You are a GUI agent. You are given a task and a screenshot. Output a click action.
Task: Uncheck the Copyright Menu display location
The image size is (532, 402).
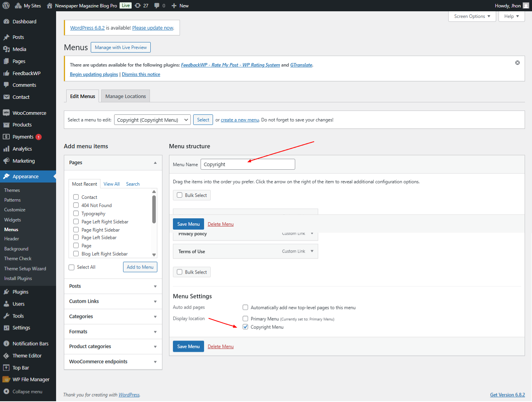pyautogui.click(x=245, y=327)
